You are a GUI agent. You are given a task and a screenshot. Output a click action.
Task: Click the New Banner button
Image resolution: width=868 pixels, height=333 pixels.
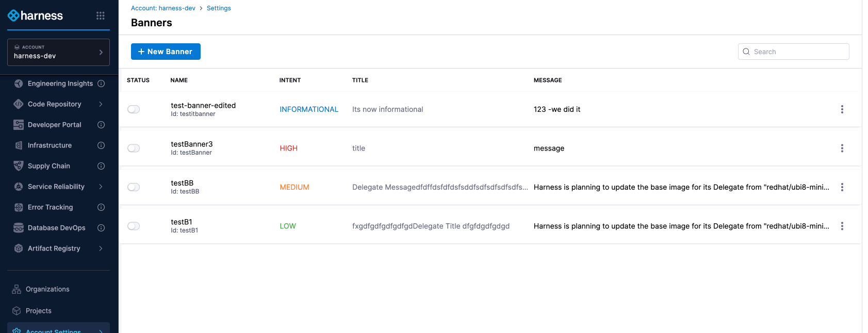[x=166, y=52]
